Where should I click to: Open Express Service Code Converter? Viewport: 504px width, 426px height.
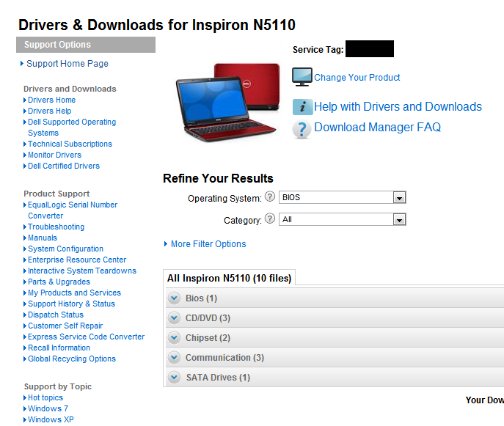pyautogui.click(x=86, y=337)
